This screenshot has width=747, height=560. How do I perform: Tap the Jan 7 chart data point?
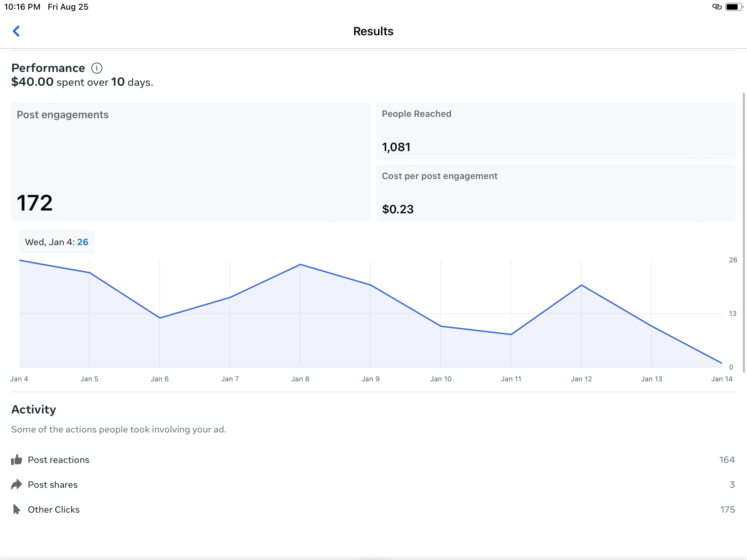tap(230, 297)
